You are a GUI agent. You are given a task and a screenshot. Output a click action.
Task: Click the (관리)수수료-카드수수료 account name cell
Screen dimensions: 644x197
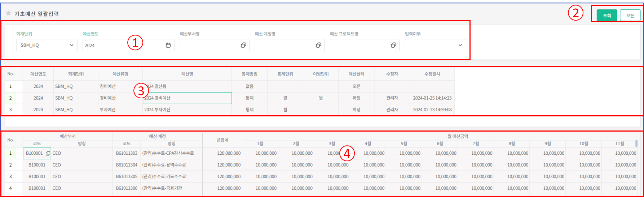(171, 176)
